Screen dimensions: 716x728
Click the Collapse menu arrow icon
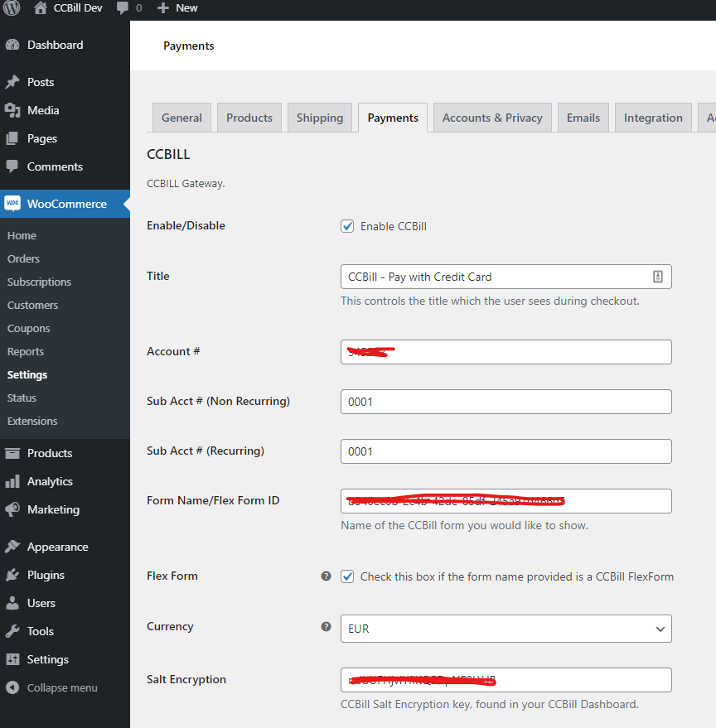12,687
